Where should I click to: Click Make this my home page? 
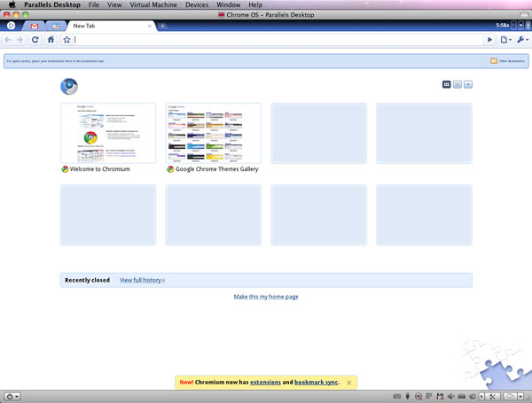pyautogui.click(x=266, y=297)
